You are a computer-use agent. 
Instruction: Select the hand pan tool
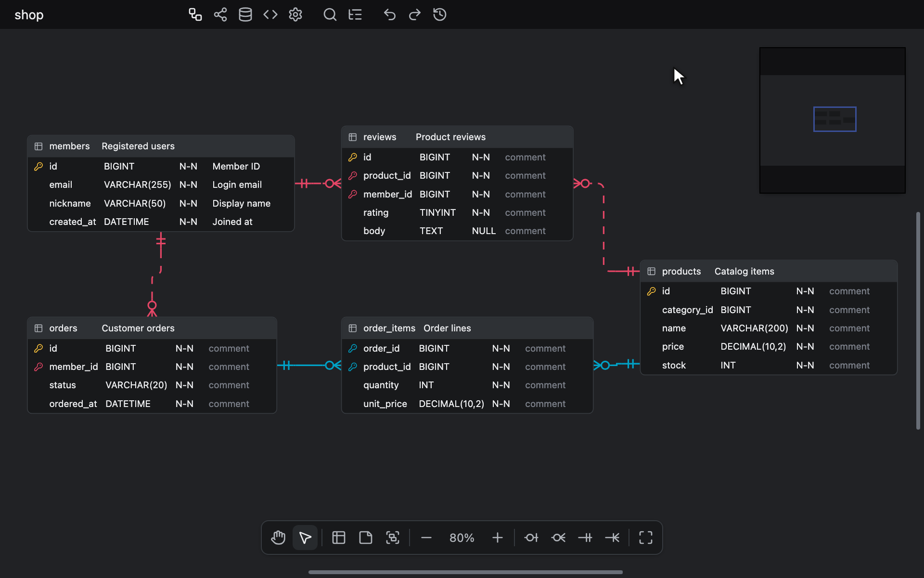pyautogui.click(x=278, y=538)
